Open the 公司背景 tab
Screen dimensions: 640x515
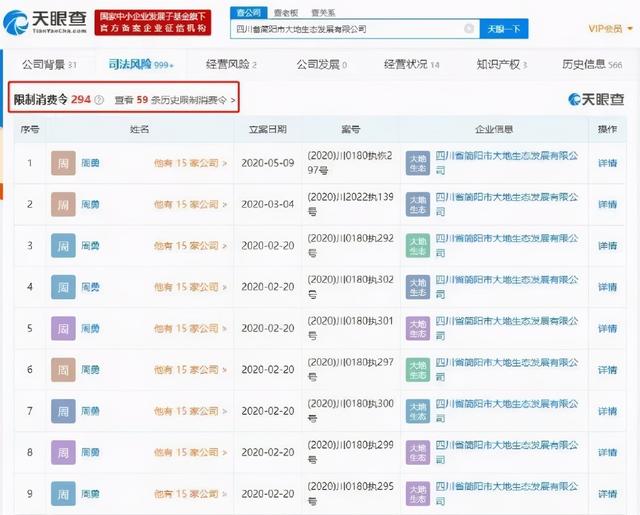tap(49, 64)
